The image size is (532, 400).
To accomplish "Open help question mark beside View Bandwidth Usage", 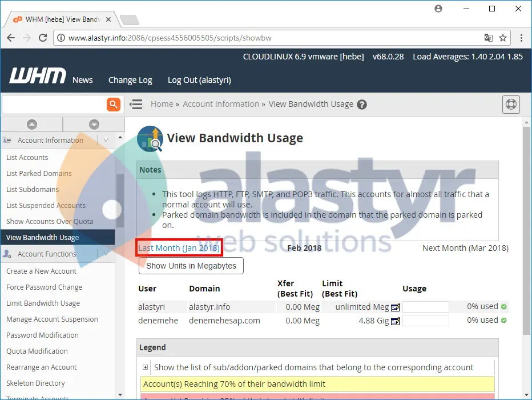I will (362, 105).
